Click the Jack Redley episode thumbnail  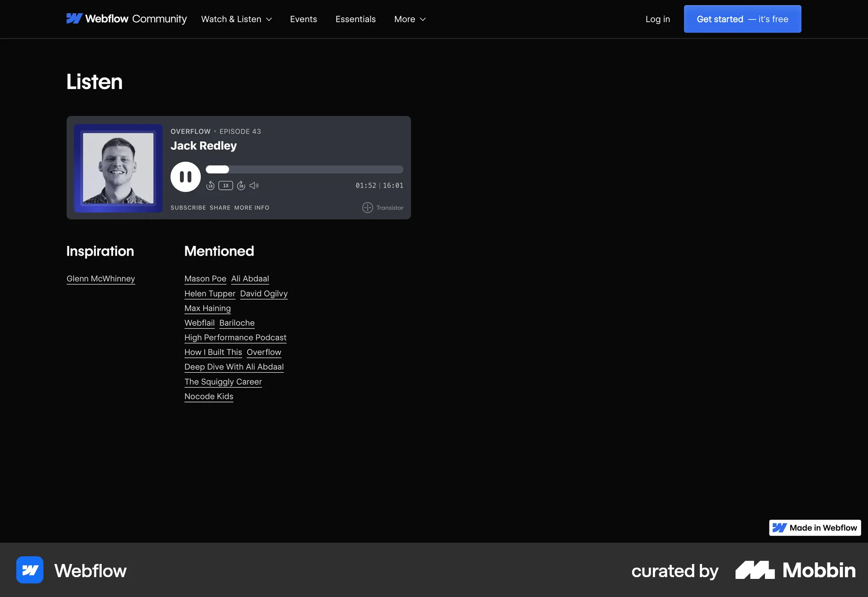click(118, 168)
